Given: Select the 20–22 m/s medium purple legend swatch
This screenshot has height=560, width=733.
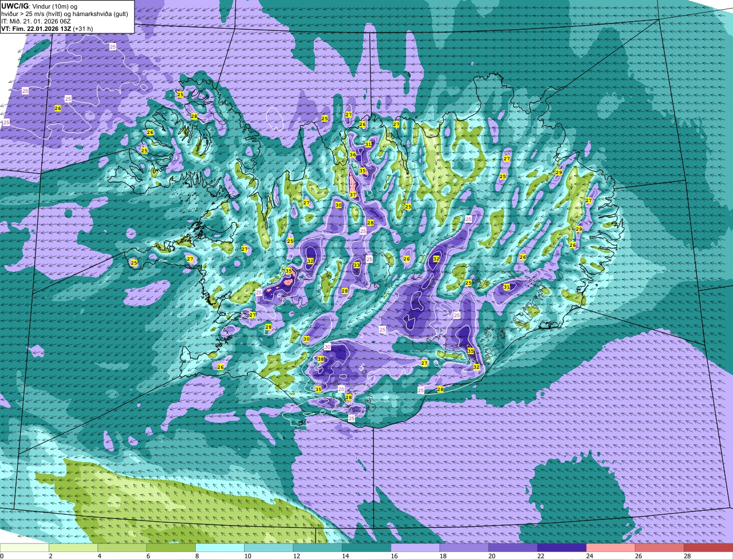Looking at the screenshot, I should [513, 548].
